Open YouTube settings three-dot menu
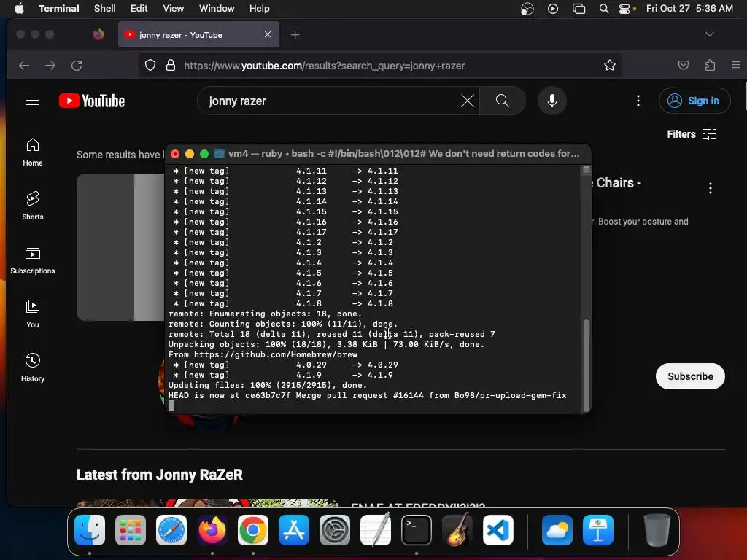The image size is (747, 560). tap(638, 101)
